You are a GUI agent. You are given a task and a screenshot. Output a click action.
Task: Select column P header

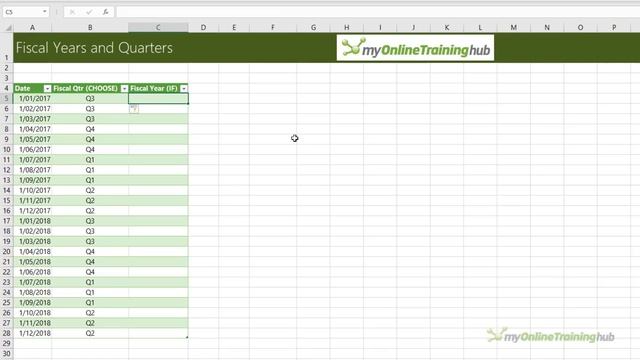point(614,27)
